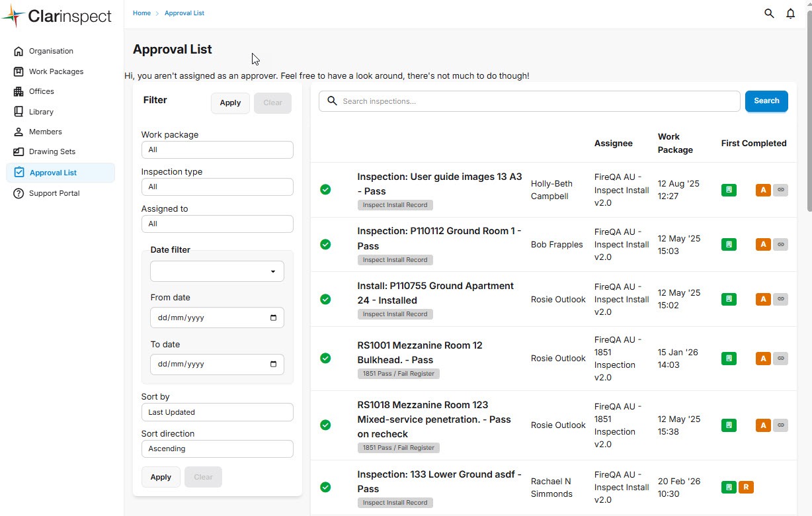Click grey link icon on P110755 Ground Apartment row
This screenshot has height=516, width=812.
(x=780, y=299)
